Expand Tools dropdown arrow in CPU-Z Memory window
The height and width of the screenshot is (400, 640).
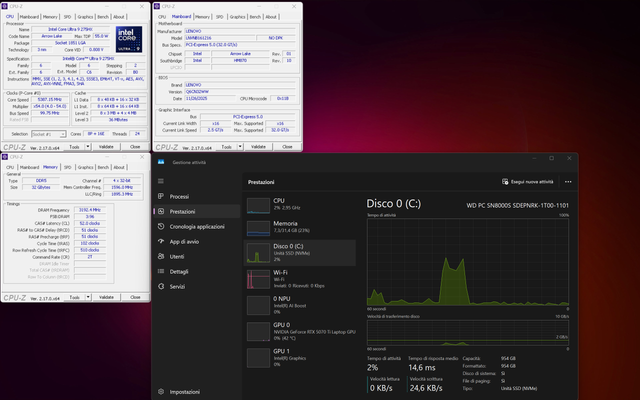point(88,297)
